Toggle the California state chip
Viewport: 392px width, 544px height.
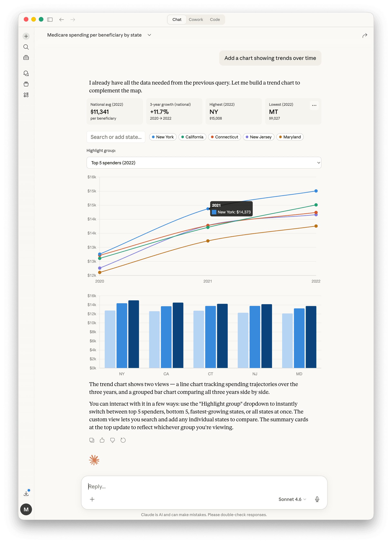click(x=192, y=137)
